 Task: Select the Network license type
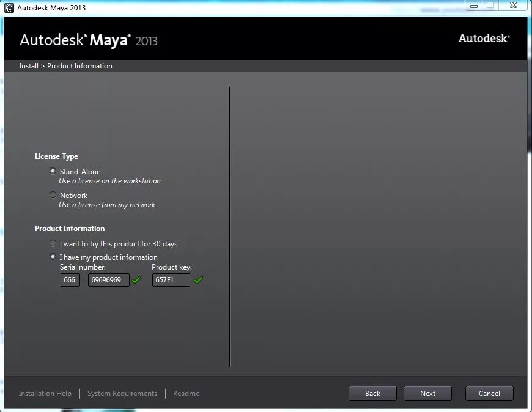tap(53, 194)
